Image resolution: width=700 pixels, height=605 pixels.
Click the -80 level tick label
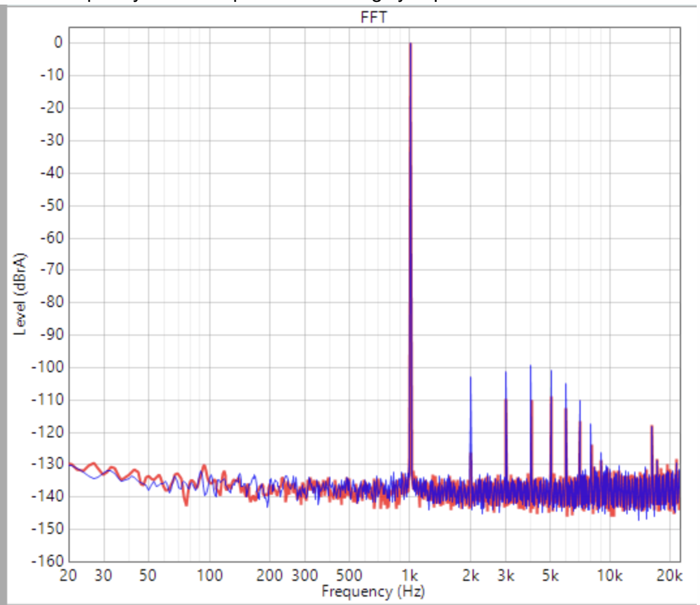(52, 302)
